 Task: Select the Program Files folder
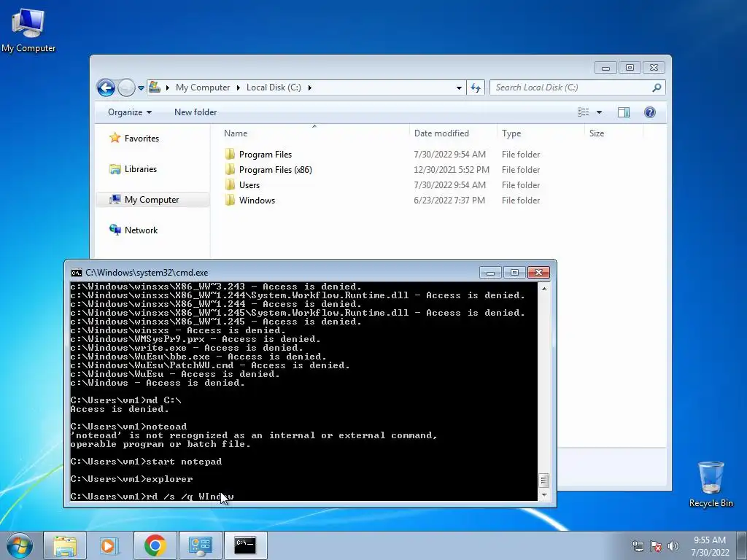pos(266,155)
